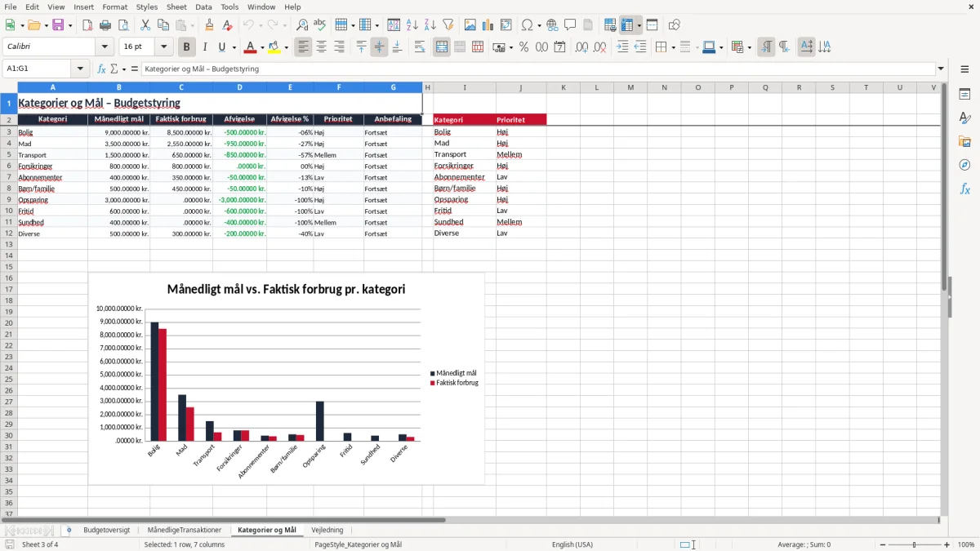
Task: Clear direct formatting icon
Action: tap(228, 25)
